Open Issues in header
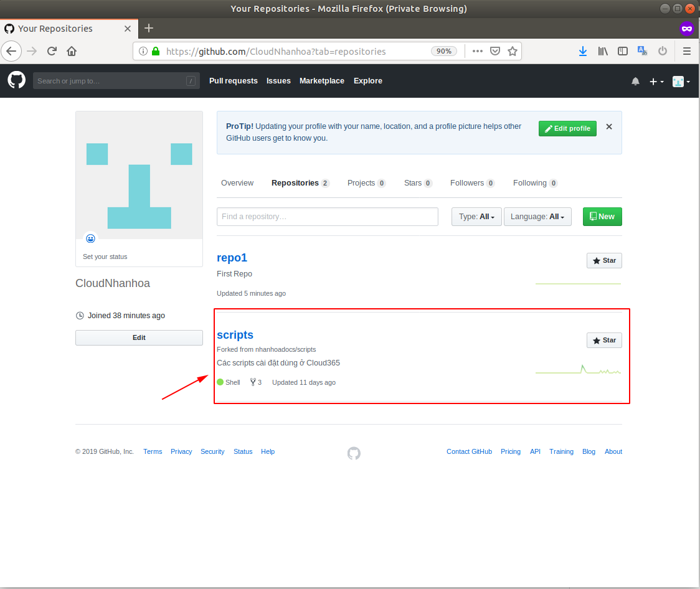 point(278,81)
